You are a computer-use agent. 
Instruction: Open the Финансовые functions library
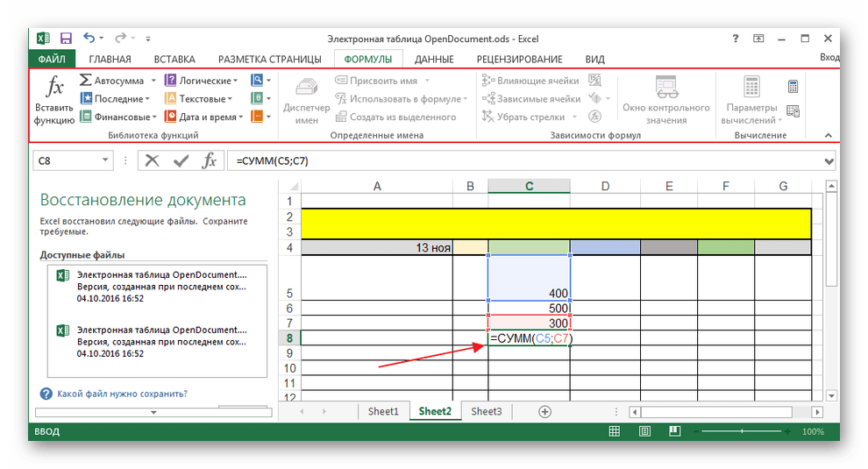[117, 117]
